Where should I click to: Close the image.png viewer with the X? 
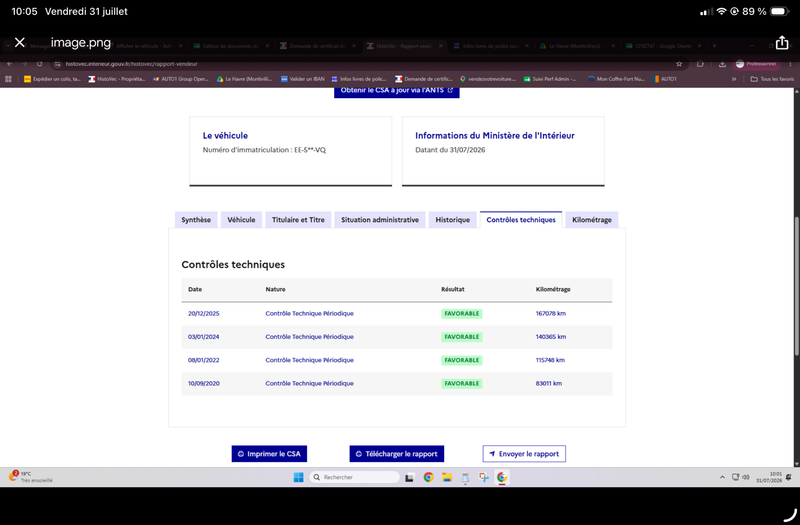click(19, 42)
